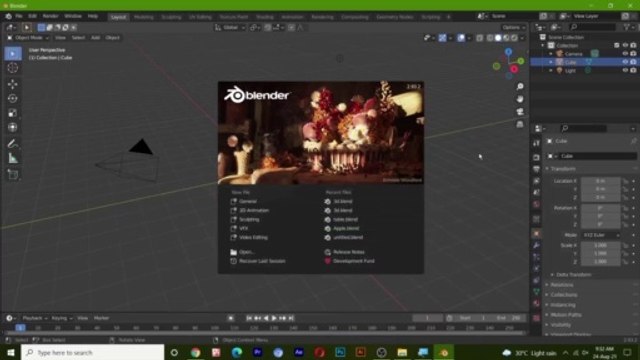Click the viewport axis navigation gizmo
Viewport: 640px width, 360px height.
[509, 64]
